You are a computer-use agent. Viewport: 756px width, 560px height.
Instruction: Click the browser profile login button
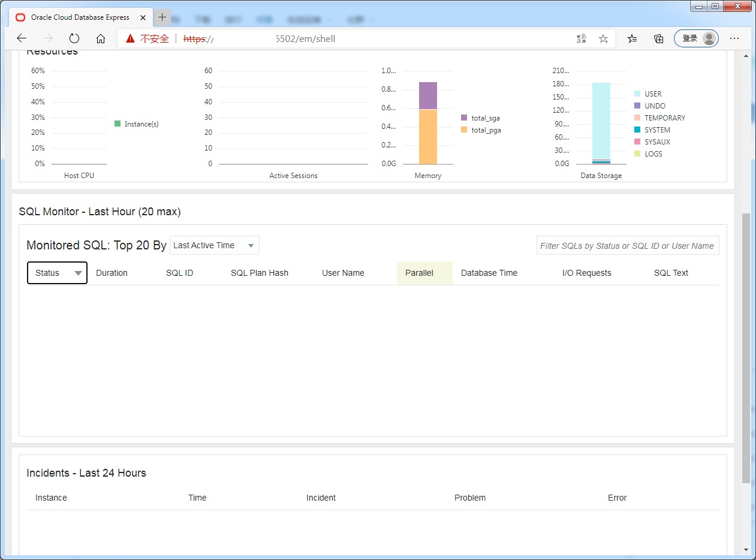[696, 38]
